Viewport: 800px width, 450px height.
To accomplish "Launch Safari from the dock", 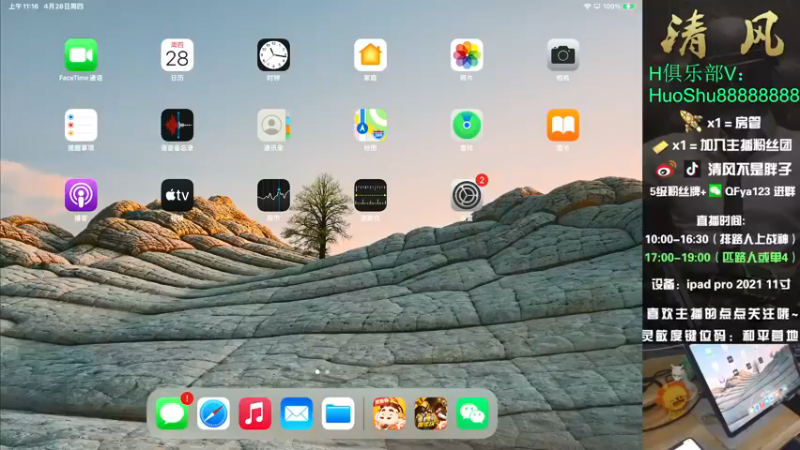I will [213, 413].
